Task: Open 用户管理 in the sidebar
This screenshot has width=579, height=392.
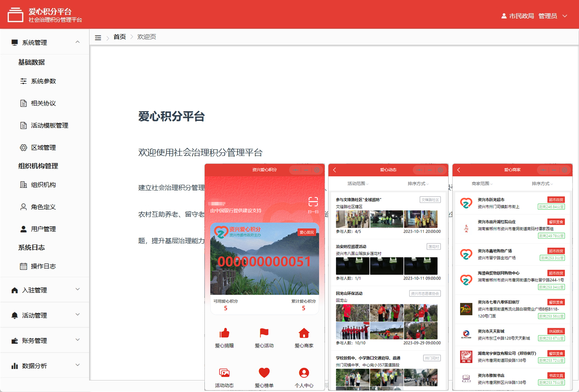Action: pos(44,229)
